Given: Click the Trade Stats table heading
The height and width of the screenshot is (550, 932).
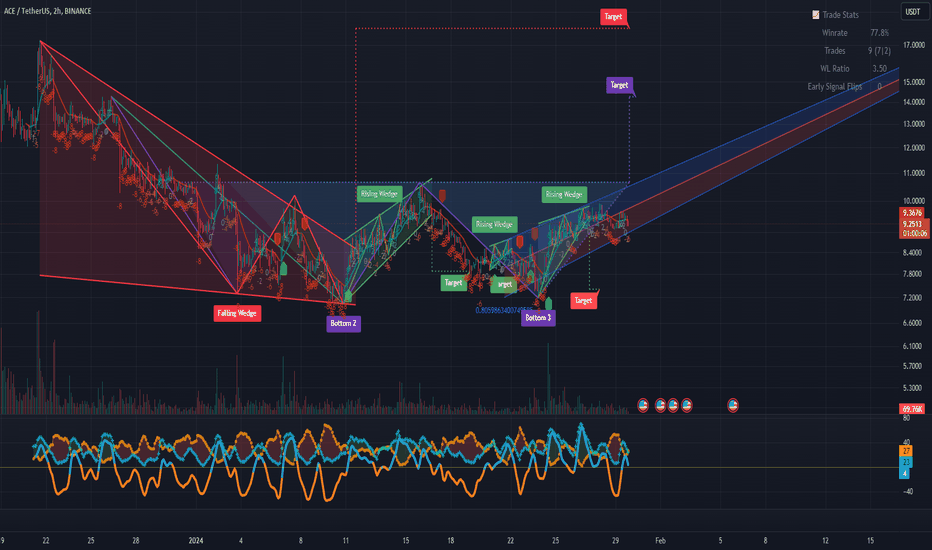Looking at the screenshot, I should [x=840, y=15].
